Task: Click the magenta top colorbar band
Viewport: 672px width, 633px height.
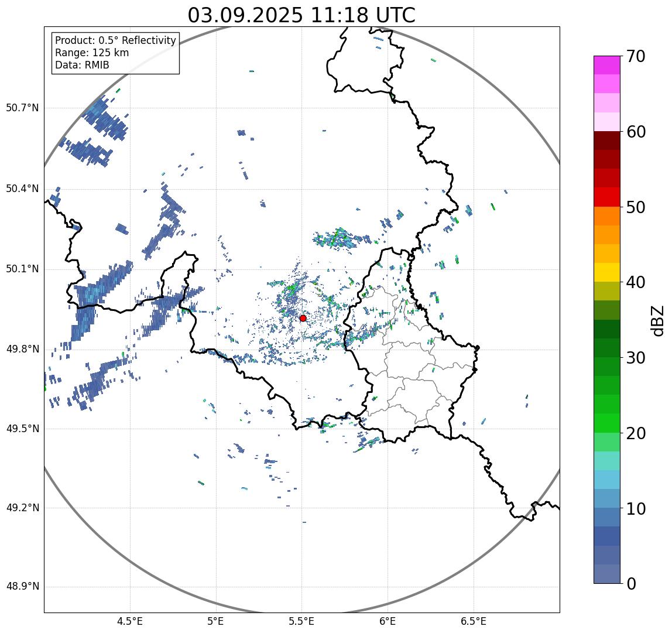Action: (607, 65)
